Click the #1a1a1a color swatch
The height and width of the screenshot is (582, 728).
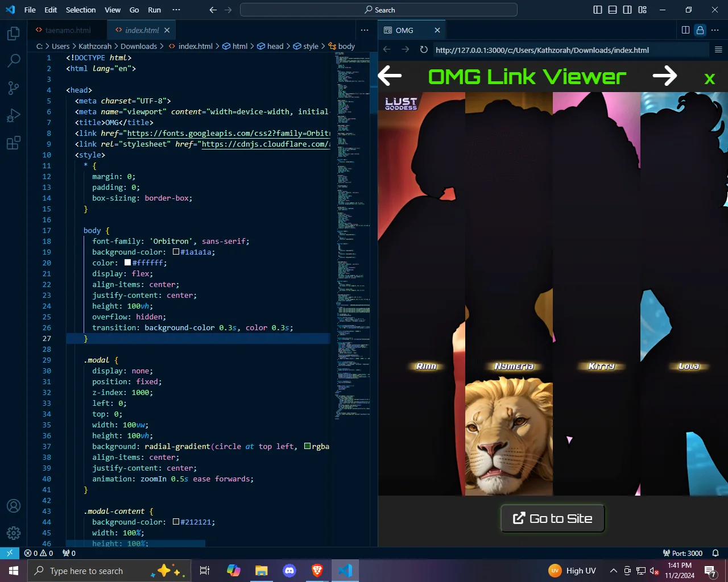[x=176, y=251]
